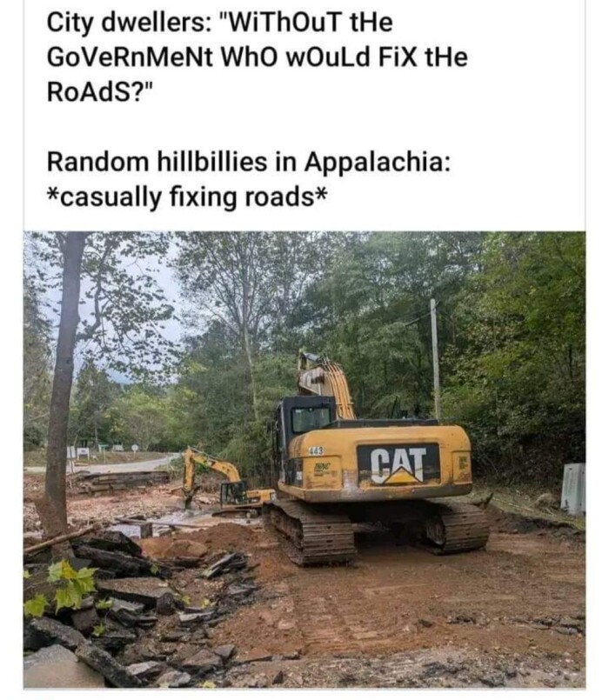Click the small decal left of CAT logo
The height and width of the screenshot is (700, 609).
pos(323,468)
